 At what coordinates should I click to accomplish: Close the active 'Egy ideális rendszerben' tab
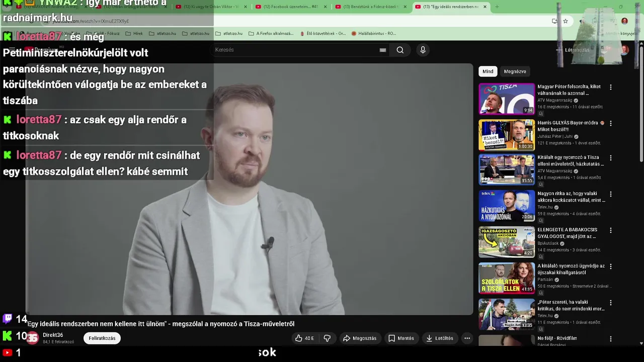pyautogui.click(x=485, y=7)
